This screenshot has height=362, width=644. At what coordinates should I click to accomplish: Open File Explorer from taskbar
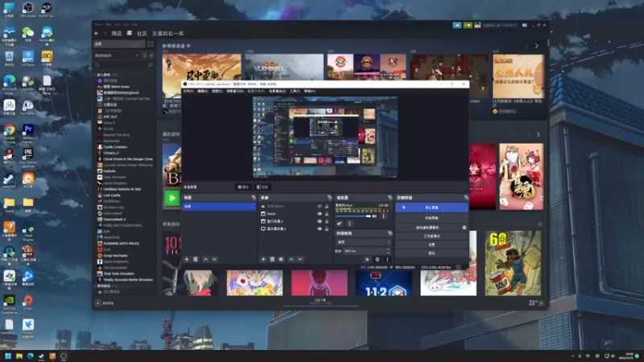pyautogui.click(x=19, y=356)
